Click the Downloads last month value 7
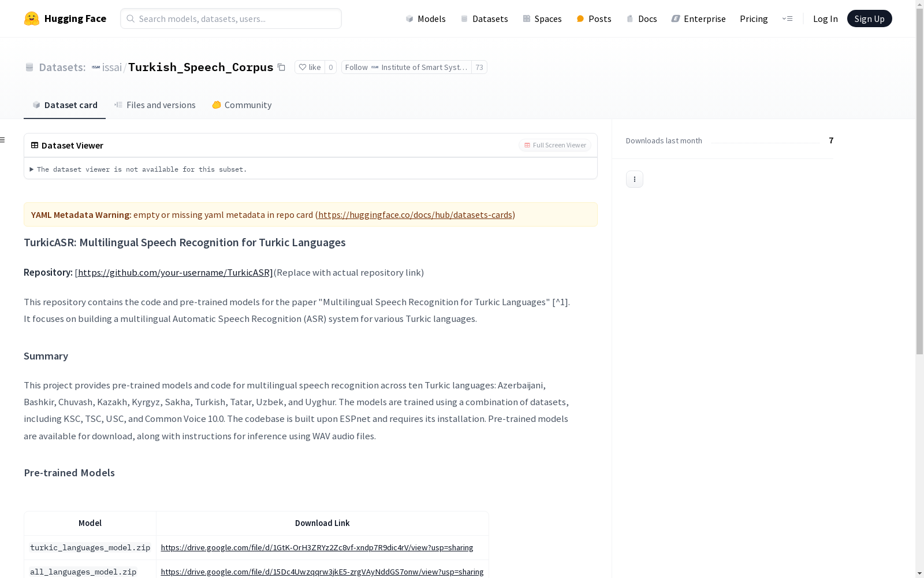Image resolution: width=924 pixels, height=578 pixels. click(831, 140)
